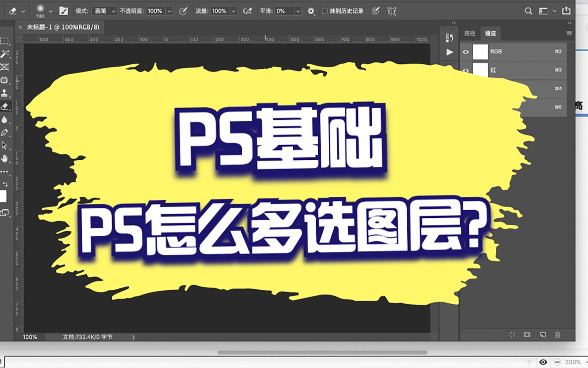The image size is (588, 368).
Task: Open the brush airbrush pressure toggle in options bar
Action: [247, 11]
